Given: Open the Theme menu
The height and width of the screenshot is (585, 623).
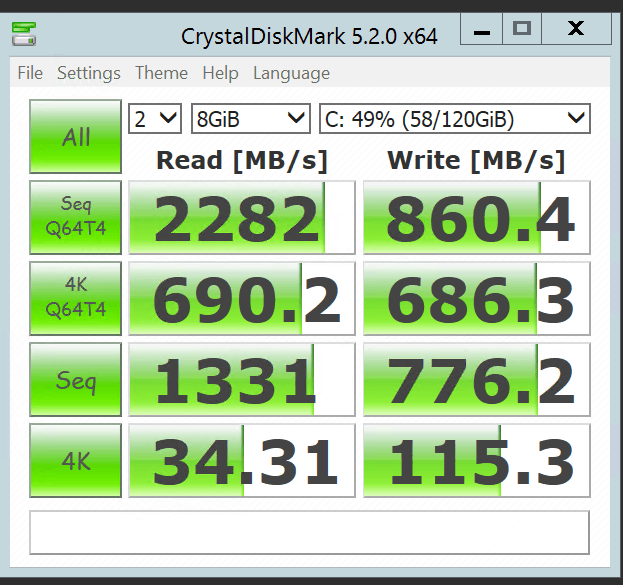Looking at the screenshot, I should click(x=161, y=73).
